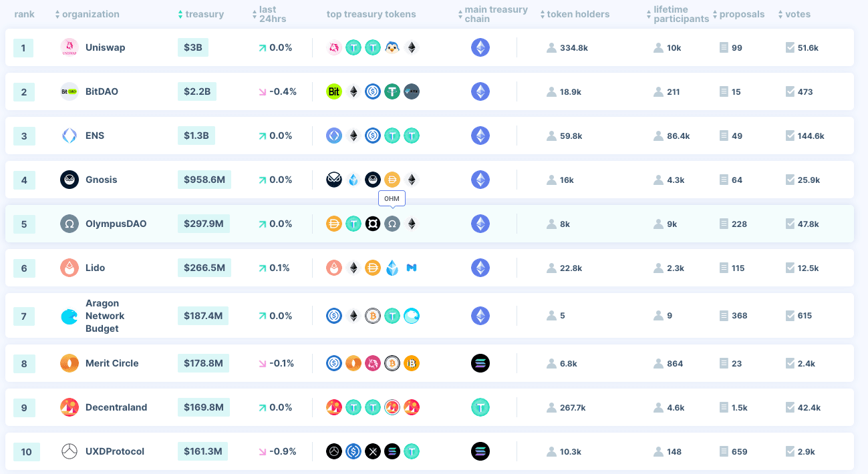868x474 pixels.
Task: Sort by organization column header
Action: tap(87, 14)
